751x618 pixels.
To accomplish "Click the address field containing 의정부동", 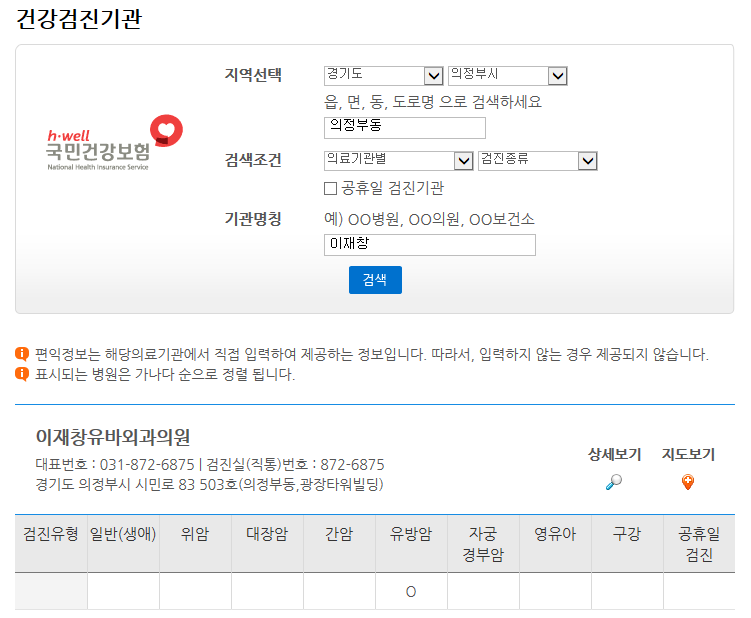I will click(x=405, y=128).
